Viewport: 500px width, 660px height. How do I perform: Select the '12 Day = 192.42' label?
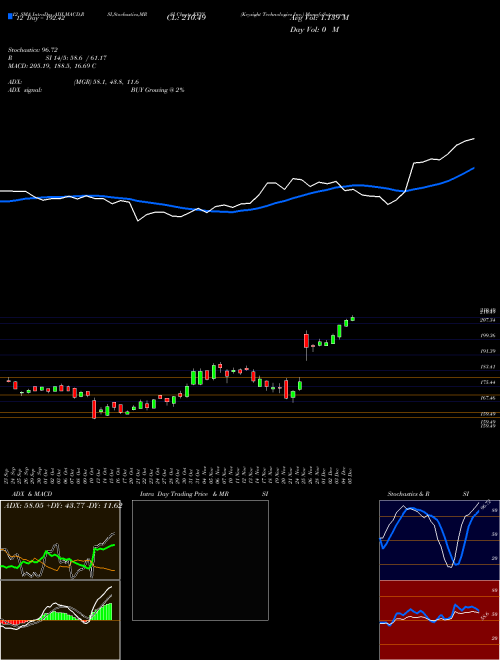click(40, 19)
